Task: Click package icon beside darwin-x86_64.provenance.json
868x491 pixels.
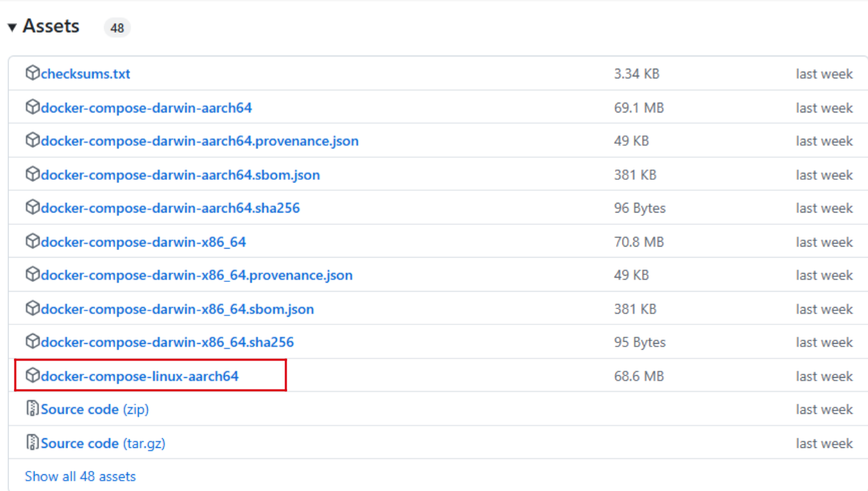Action: [33, 274]
